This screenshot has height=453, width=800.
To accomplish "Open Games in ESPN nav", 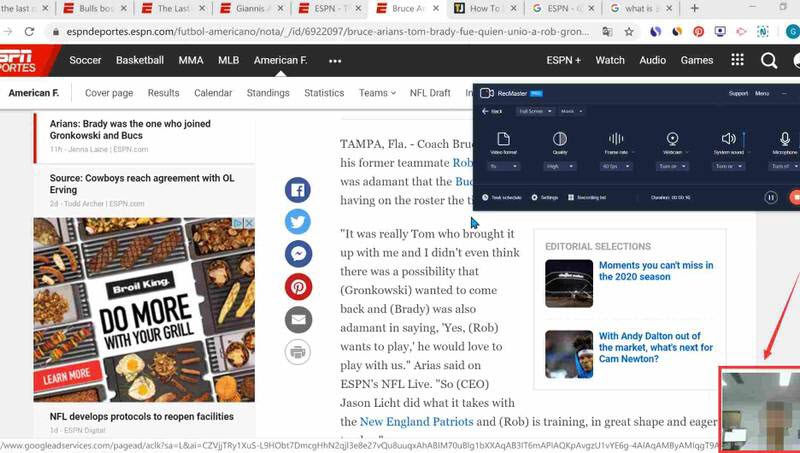I will 696,60.
